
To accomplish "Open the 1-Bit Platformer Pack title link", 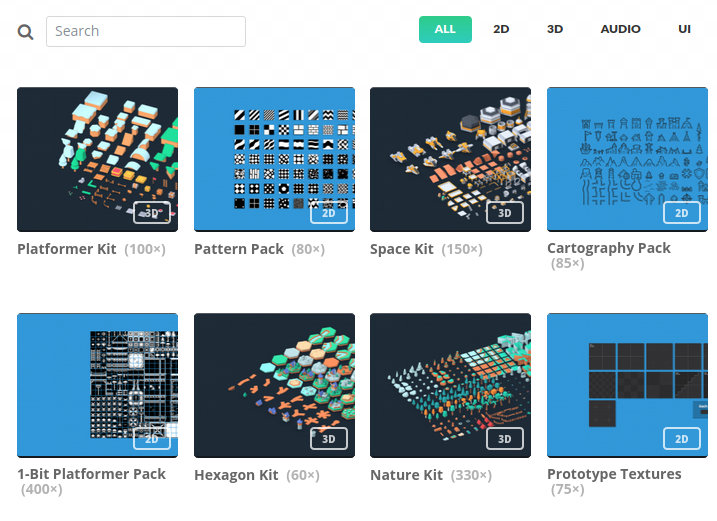I will [x=91, y=474].
